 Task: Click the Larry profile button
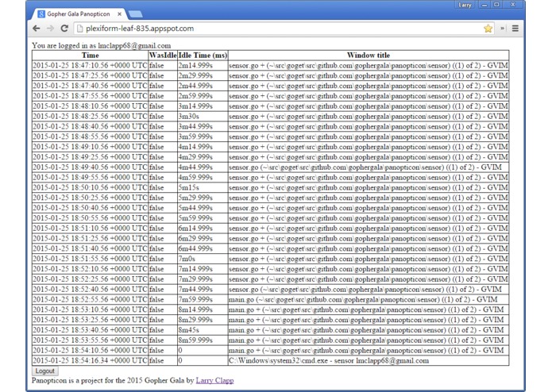pyautogui.click(x=465, y=5)
